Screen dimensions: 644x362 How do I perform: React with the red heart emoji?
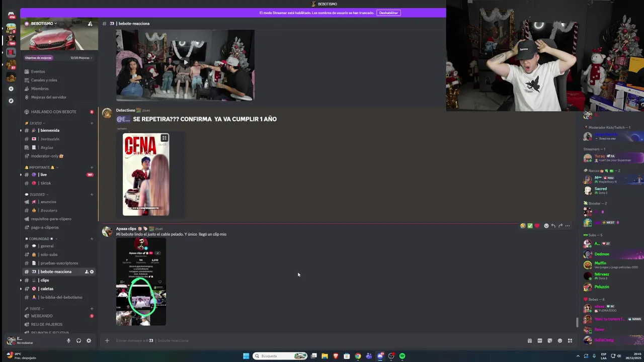coord(537,226)
